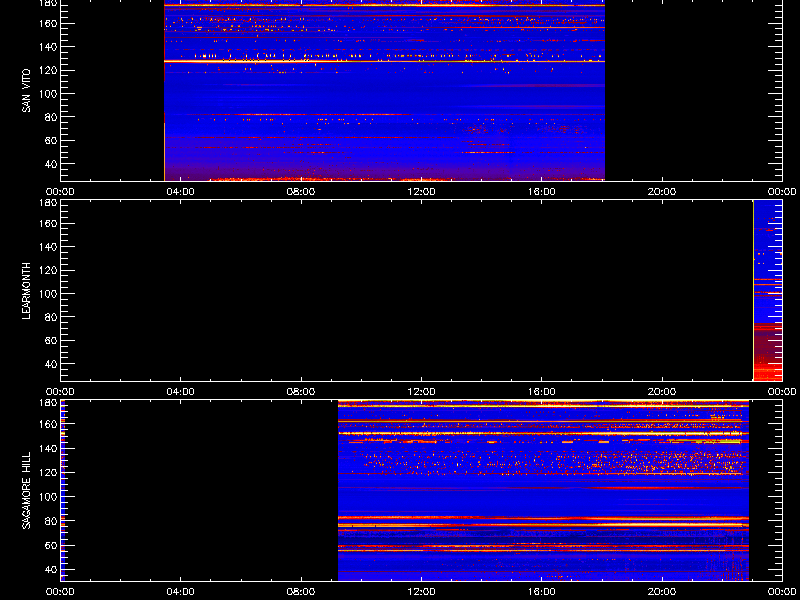Viewport: 800px width, 600px height.
Task: Click 04:00 time label below Sagamore Hill panel
Action: click(x=181, y=592)
